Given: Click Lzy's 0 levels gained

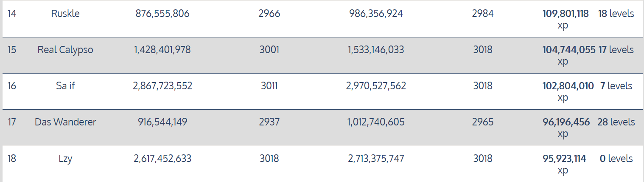Looking at the screenshot, I should pyautogui.click(x=616, y=159).
